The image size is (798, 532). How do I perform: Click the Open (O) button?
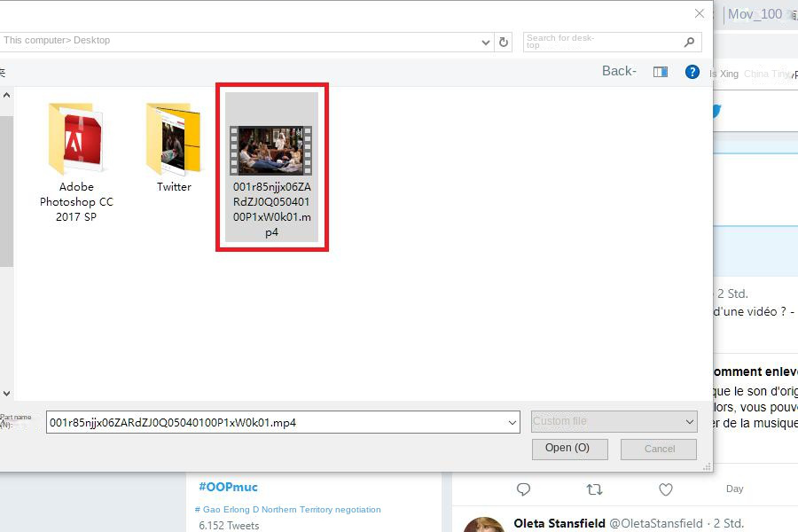coord(569,449)
